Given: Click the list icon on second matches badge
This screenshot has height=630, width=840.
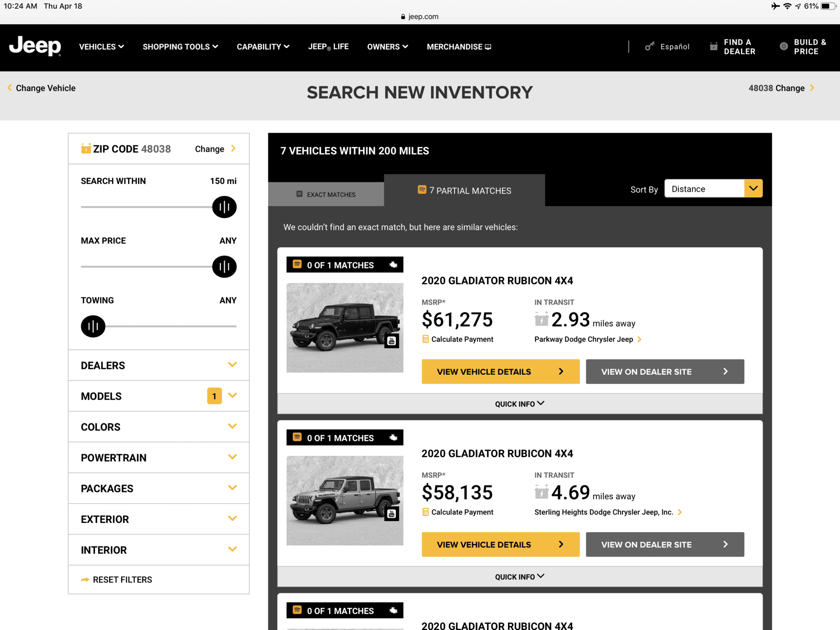Looking at the screenshot, I should tap(297, 437).
